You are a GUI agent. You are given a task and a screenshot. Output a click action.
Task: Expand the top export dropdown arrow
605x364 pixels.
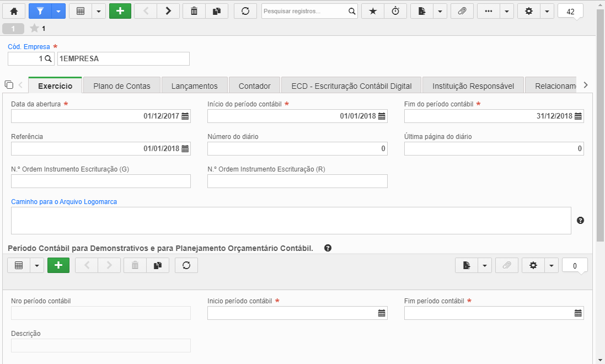tap(440, 11)
